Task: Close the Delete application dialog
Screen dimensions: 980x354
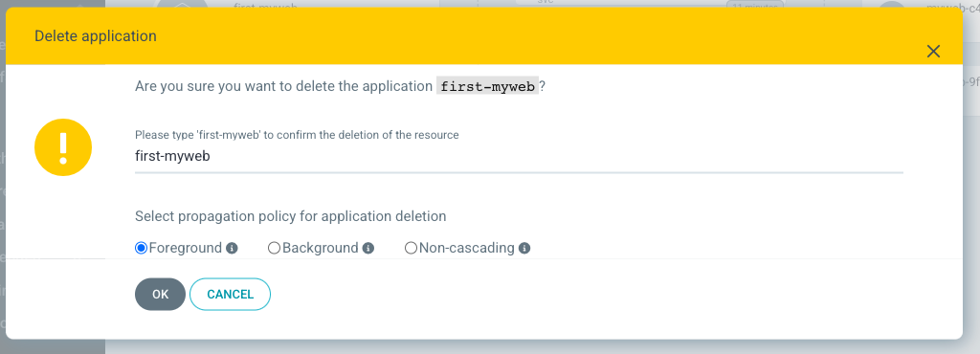Action: coord(933,52)
